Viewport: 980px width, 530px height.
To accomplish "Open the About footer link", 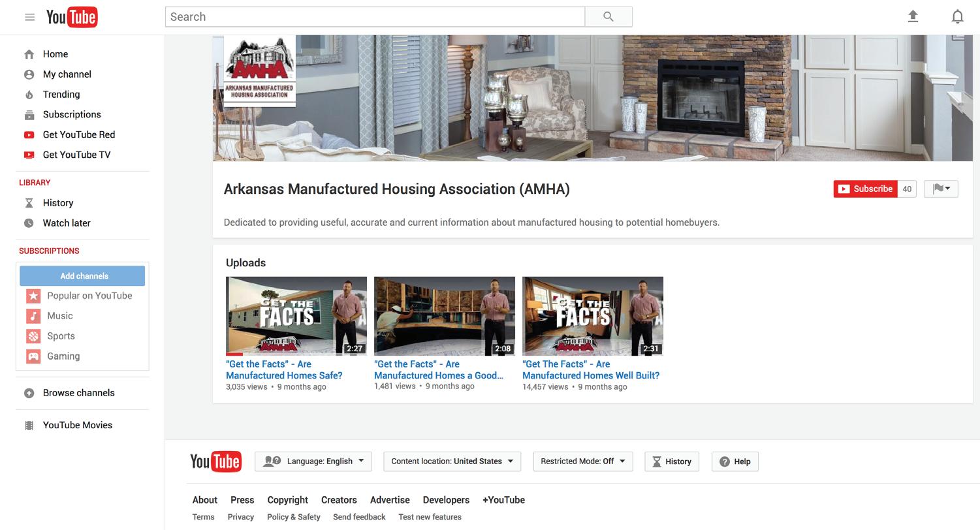I will [x=205, y=500].
